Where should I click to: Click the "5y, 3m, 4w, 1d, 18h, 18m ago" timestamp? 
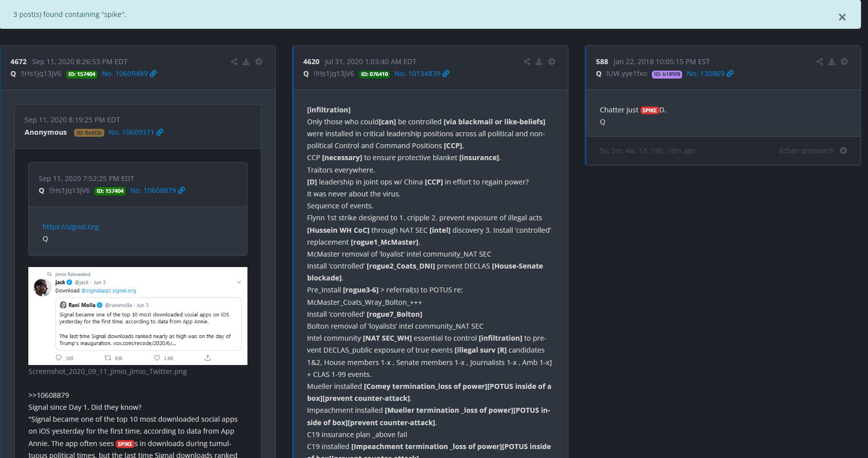point(647,151)
